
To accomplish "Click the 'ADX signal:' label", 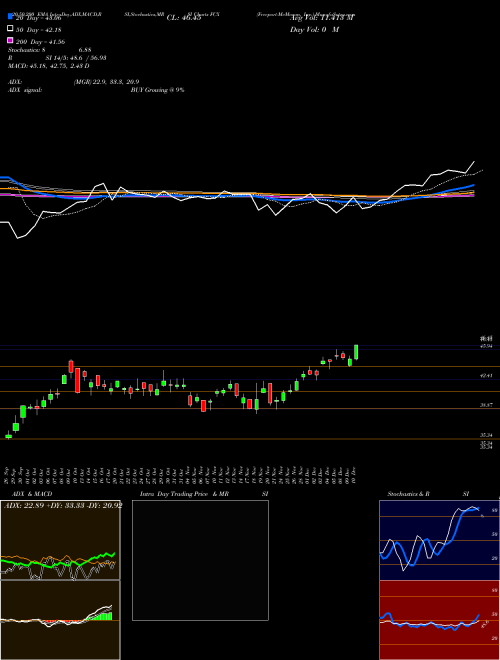I will click(x=25, y=90).
